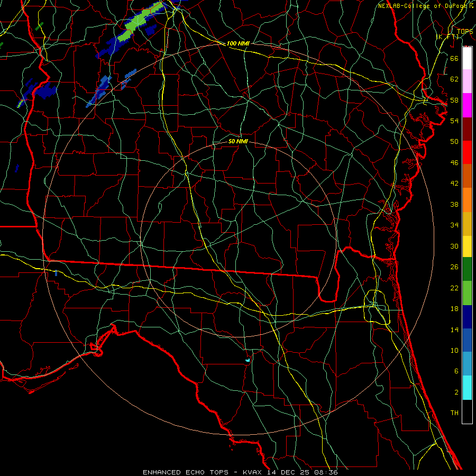Click the '14' legend value
The width and height of the screenshot is (476, 476).
(x=454, y=329)
